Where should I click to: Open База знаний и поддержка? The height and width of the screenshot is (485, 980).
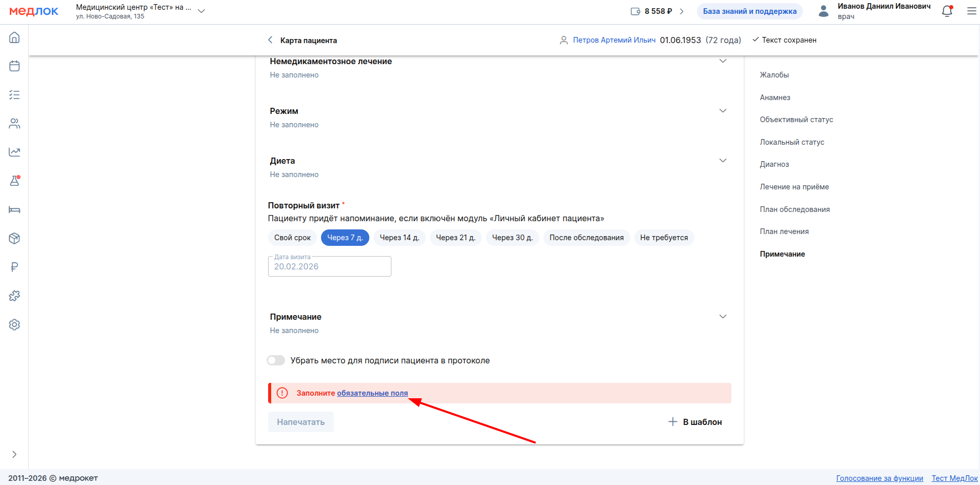click(x=749, y=11)
